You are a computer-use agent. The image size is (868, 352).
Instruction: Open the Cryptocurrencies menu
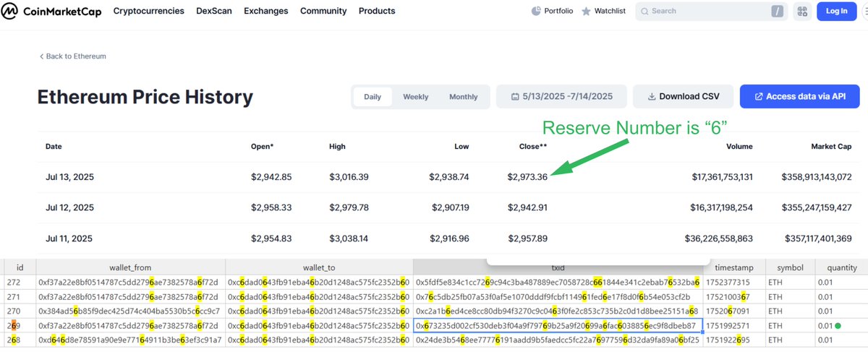pos(148,11)
